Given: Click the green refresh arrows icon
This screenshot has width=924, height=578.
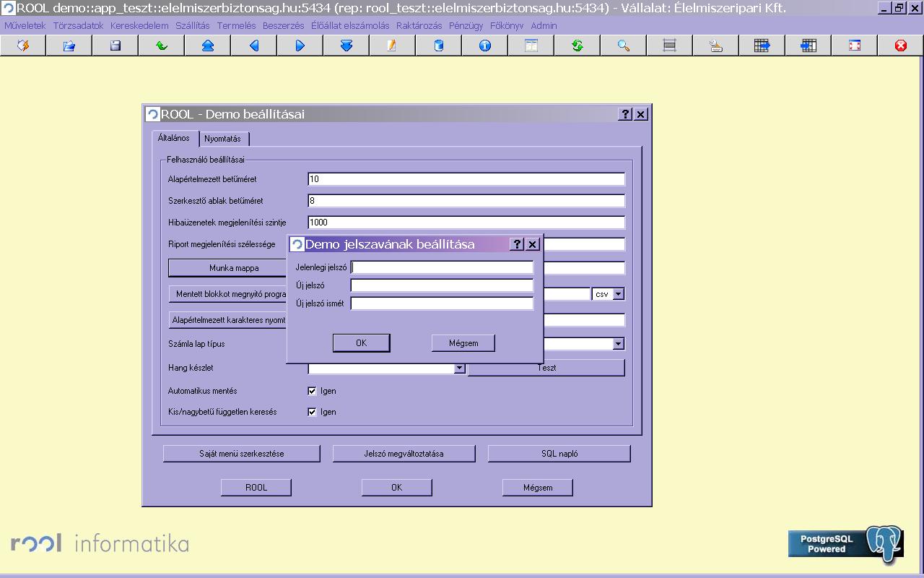Looking at the screenshot, I should point(577,46).
